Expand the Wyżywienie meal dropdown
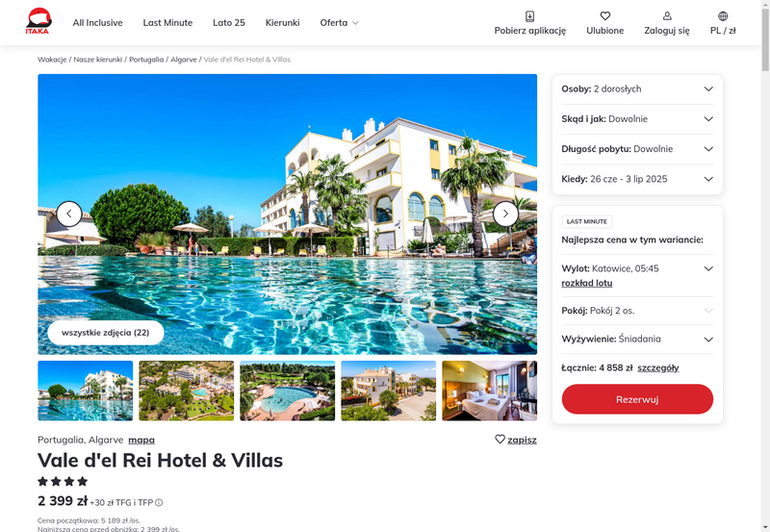Viewport: 770px width, 532px height. pyautogui.click(x=637, y=340)
